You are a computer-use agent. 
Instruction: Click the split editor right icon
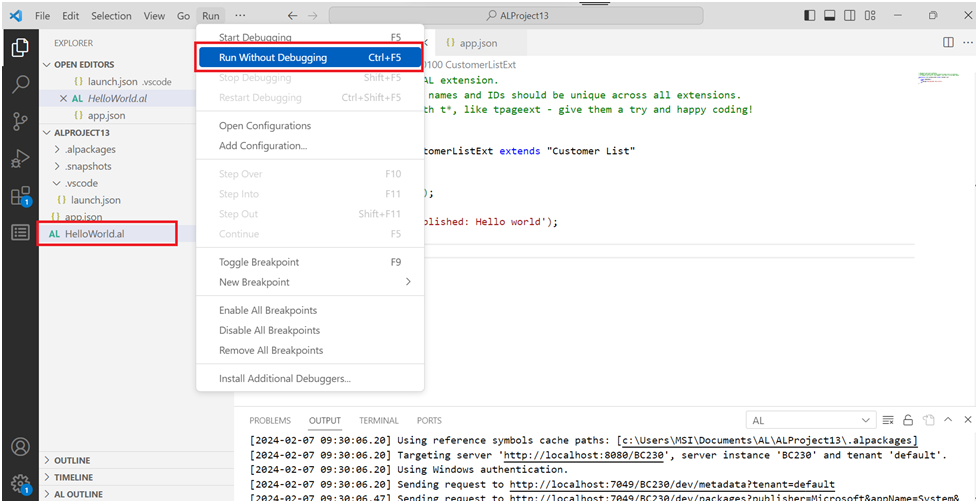pyautogui.click(x=948, y=43)
